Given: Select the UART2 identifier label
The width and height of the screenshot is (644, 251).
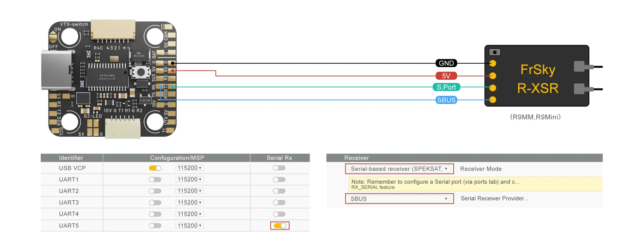Looking at the screenshot, I should coord(69,191).
